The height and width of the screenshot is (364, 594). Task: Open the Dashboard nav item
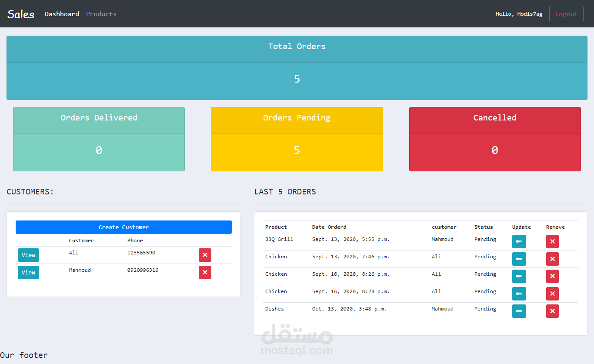[62, 14]
